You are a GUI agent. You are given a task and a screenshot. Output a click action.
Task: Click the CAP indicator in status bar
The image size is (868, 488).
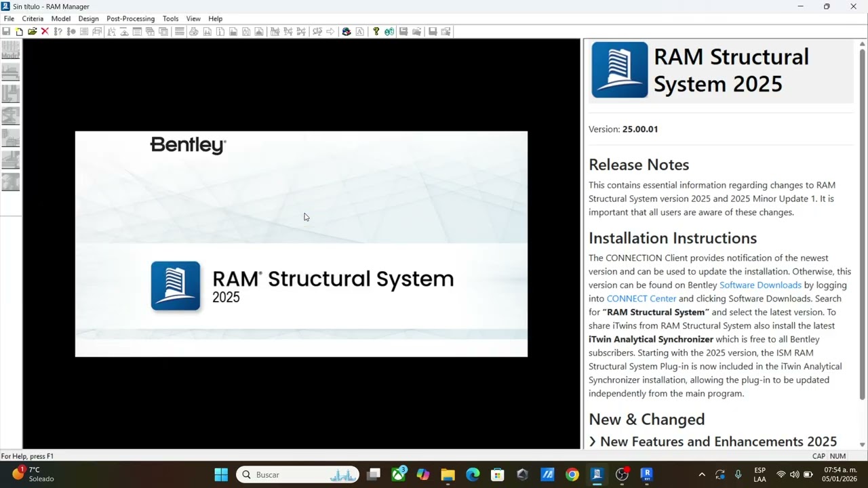point(818,456)
